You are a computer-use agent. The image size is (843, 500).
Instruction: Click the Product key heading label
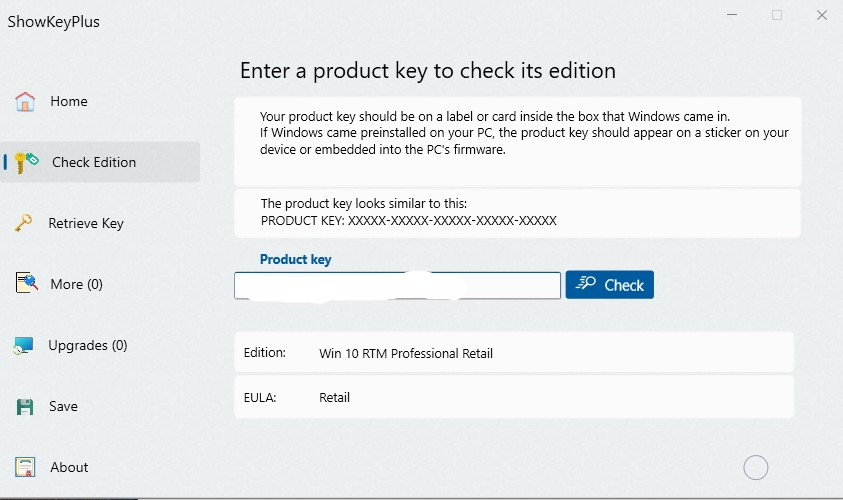coord(296,259)
